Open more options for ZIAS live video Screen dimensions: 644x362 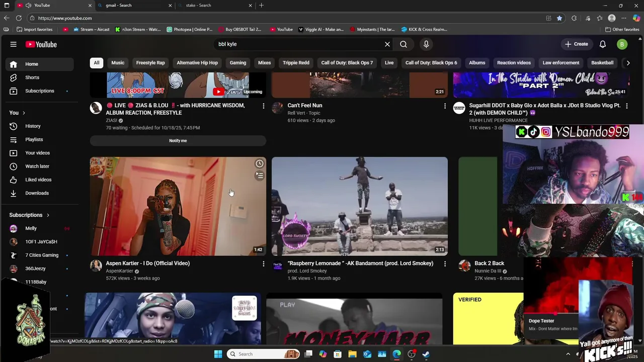coord(263,106)
